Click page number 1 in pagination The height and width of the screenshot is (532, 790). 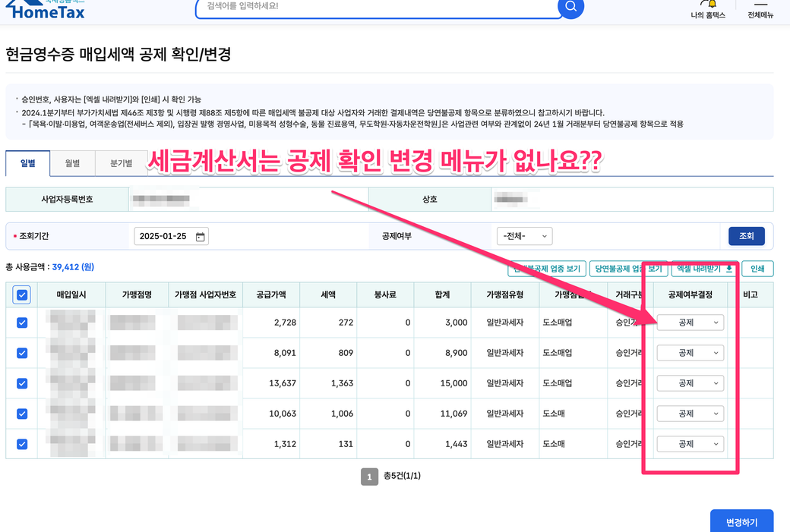[369, 477]
